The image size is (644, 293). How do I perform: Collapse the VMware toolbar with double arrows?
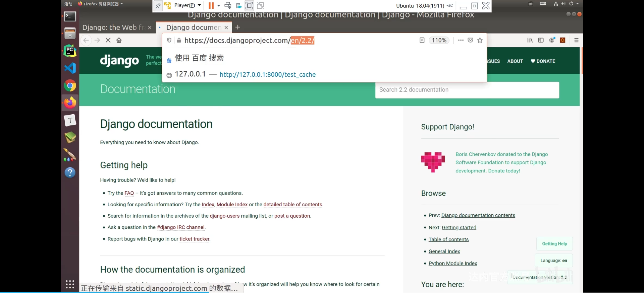[450, 5]
